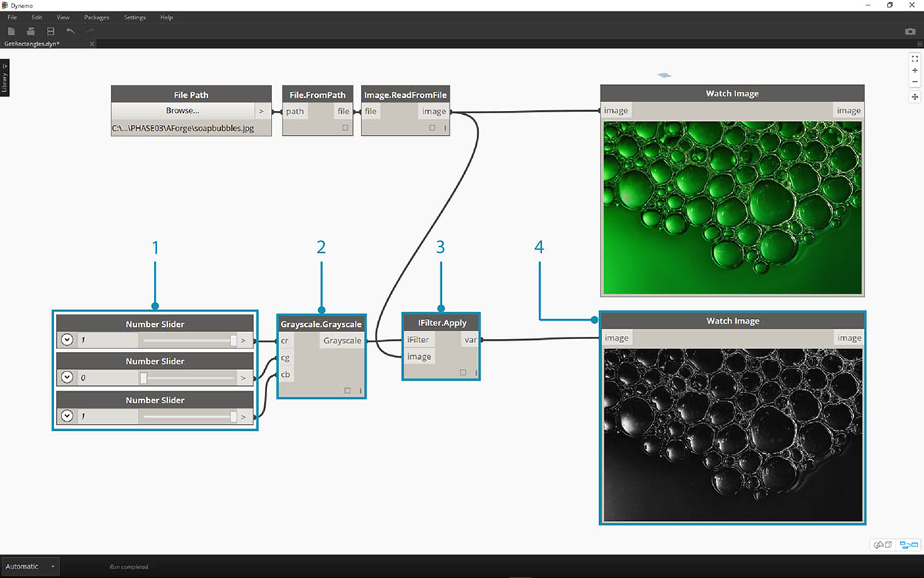Image resolution: width=924 pixels, height=578 pixels.
Task: Click the Save toolbar icon
Action: [x=51, y=31]
